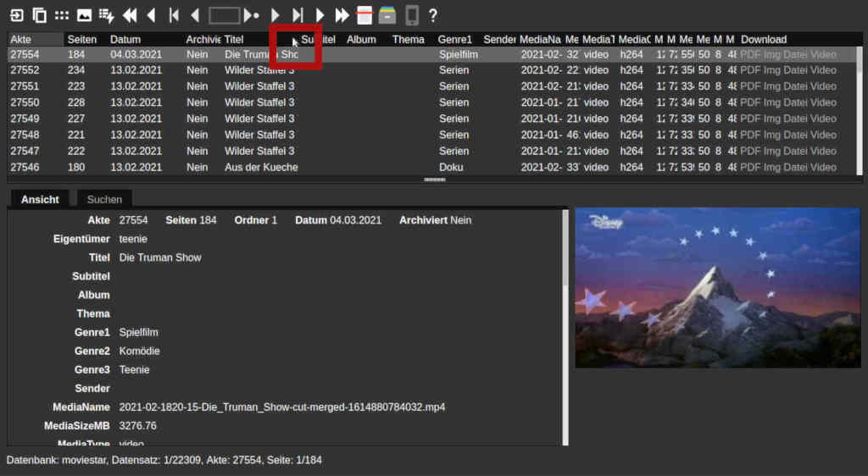Click the list with lightning bolt icon

coord(106,14)
